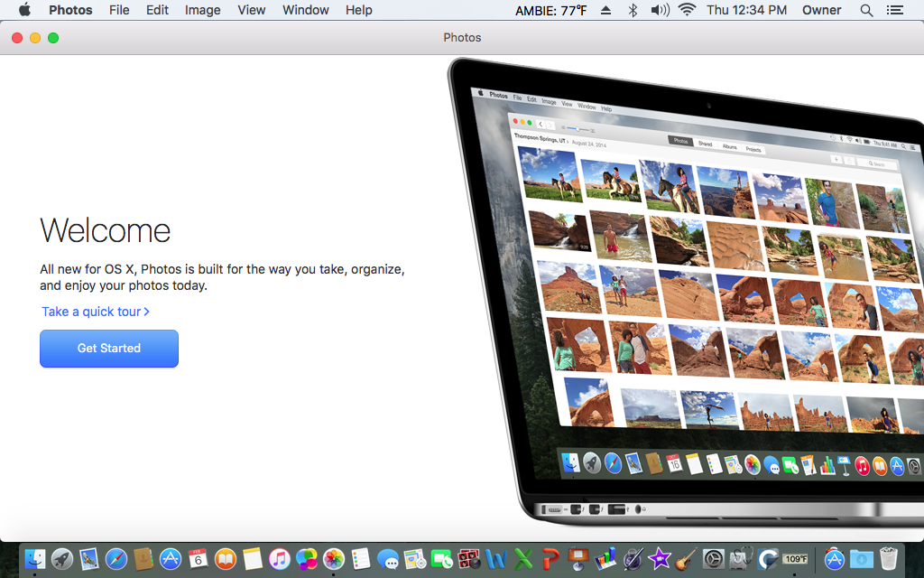Open the File menu
This screenshot has width=924, height=578.
tap(119, 10)
